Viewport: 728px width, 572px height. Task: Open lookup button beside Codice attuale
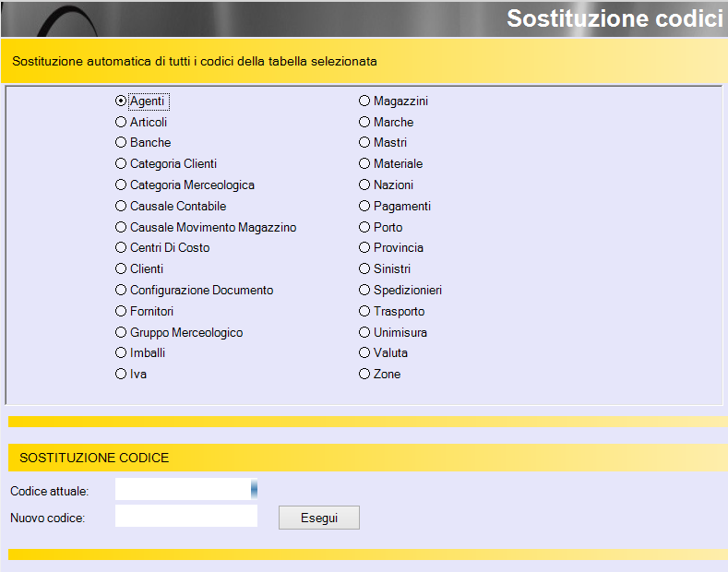pos(254,489)
